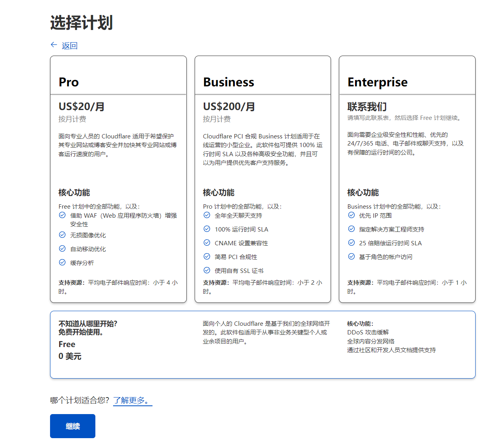The width and height of the screenshot is (502, 448).
Task: Click the 全年全天聊天支持 feature text
Action: point(238,215)
